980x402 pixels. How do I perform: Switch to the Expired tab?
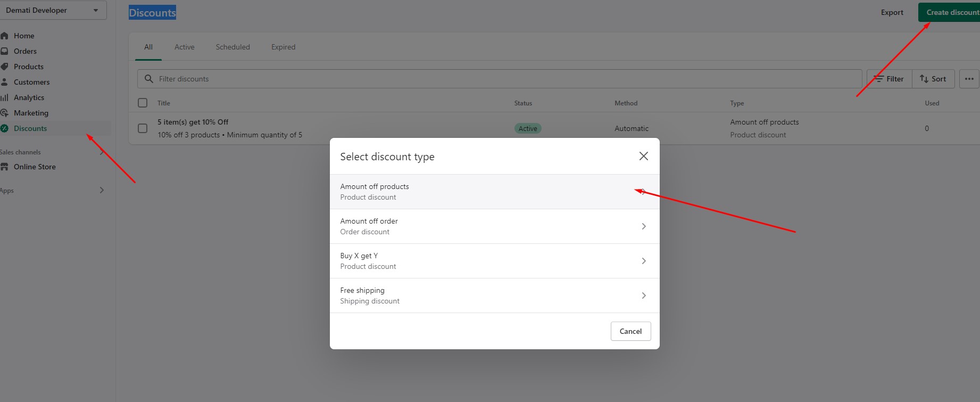coord(283,47)
